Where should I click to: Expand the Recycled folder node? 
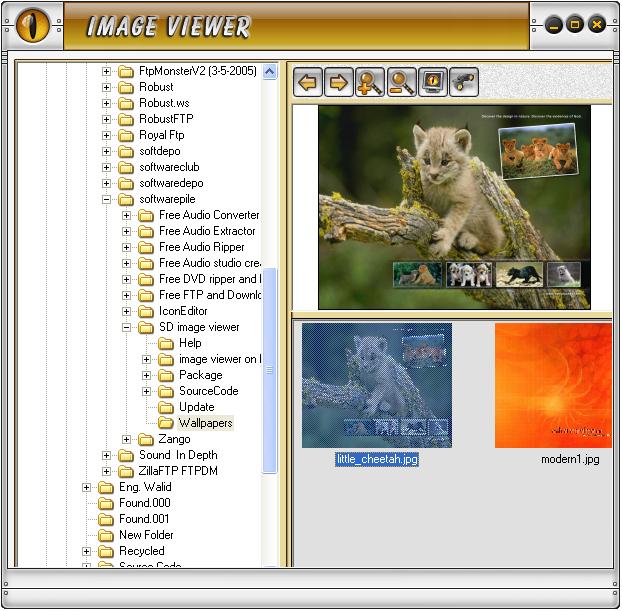(86, 551)
